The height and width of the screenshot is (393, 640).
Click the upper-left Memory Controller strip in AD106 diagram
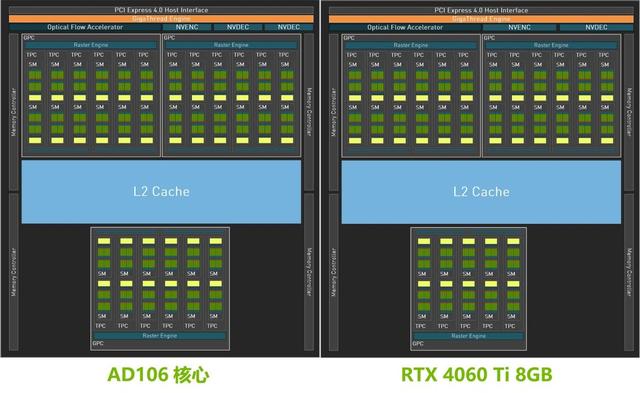tap(14, 112)
